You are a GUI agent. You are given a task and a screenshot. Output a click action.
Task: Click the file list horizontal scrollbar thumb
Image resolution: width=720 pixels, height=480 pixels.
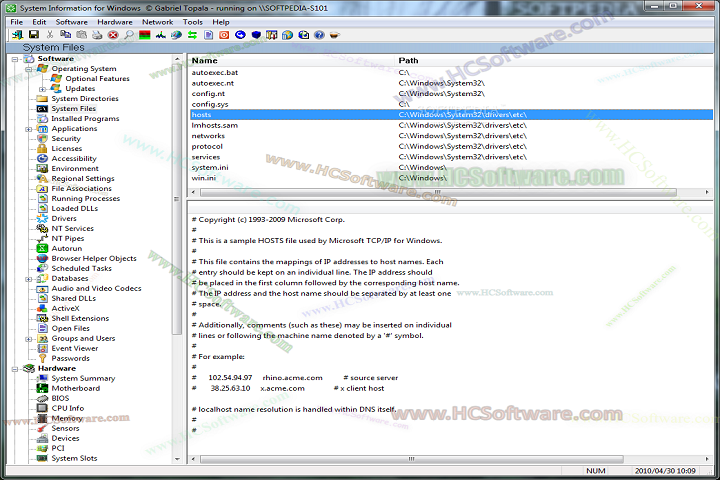pos(438,192)
